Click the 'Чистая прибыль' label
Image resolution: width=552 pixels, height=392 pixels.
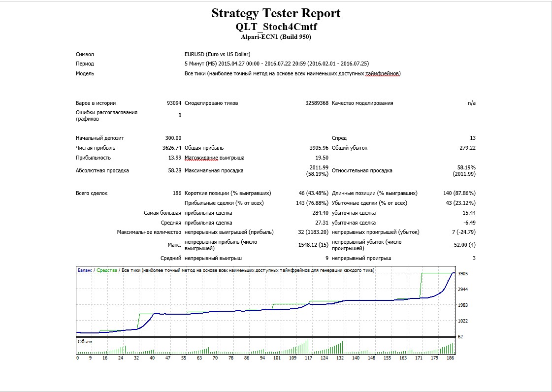[x=96, y=148]
